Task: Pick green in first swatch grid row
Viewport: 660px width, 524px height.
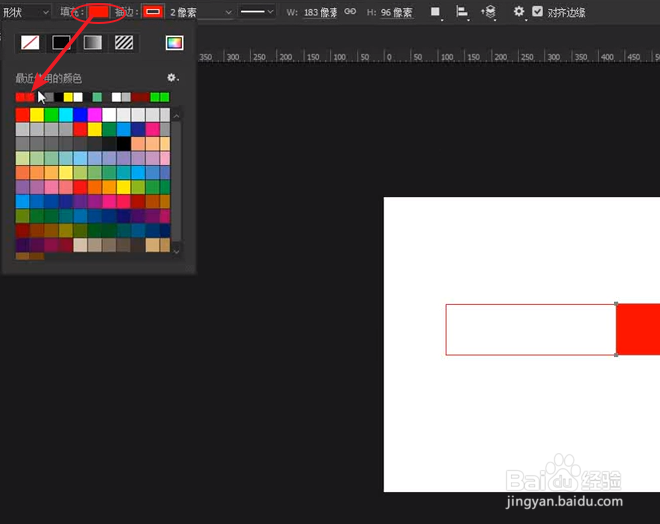Action: 51,115
